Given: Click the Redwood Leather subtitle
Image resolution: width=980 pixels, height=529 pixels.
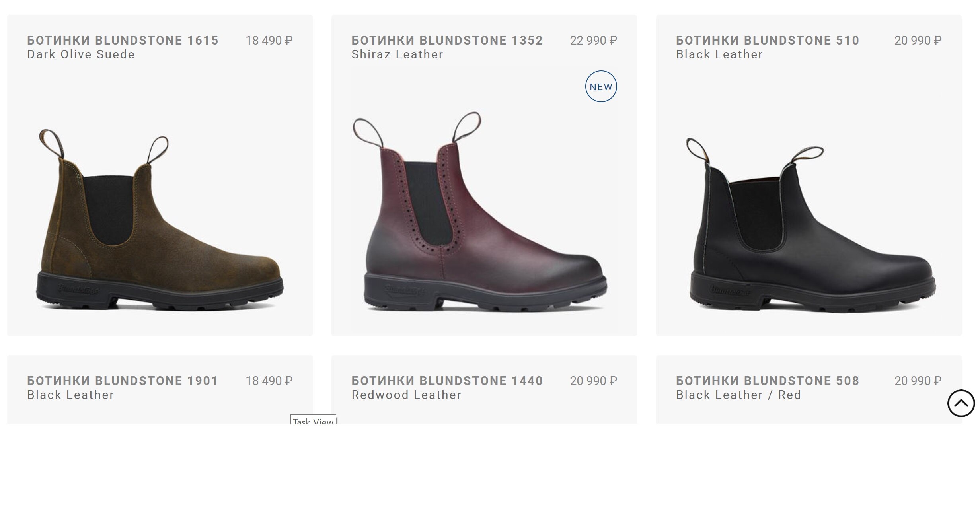Looking at the screenshot, I should (406, 395).
